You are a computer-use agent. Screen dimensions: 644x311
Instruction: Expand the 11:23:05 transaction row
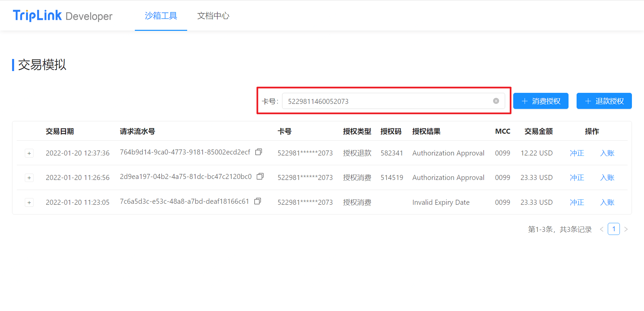[x=29, y=202]
